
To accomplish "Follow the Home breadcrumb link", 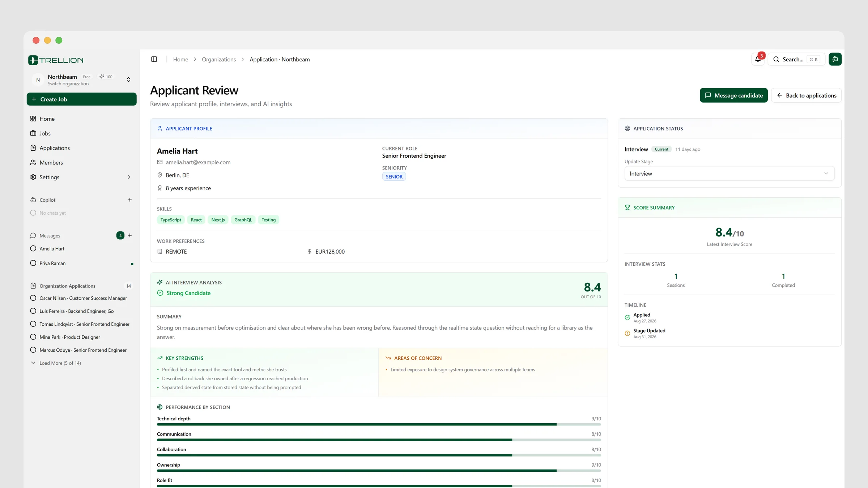I will pos(180,59).
